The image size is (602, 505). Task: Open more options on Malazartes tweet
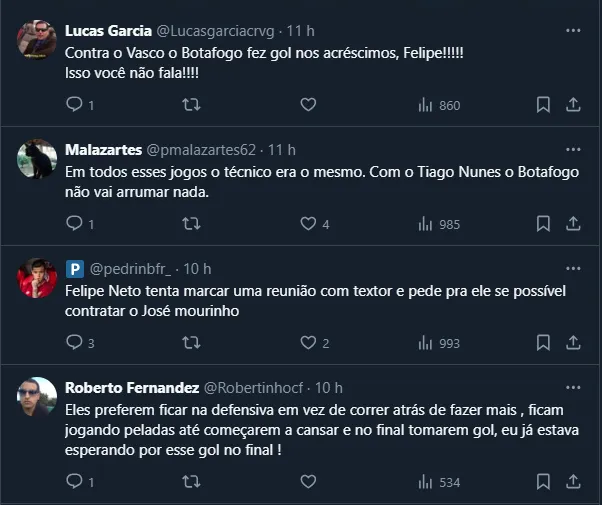point(572,150)
